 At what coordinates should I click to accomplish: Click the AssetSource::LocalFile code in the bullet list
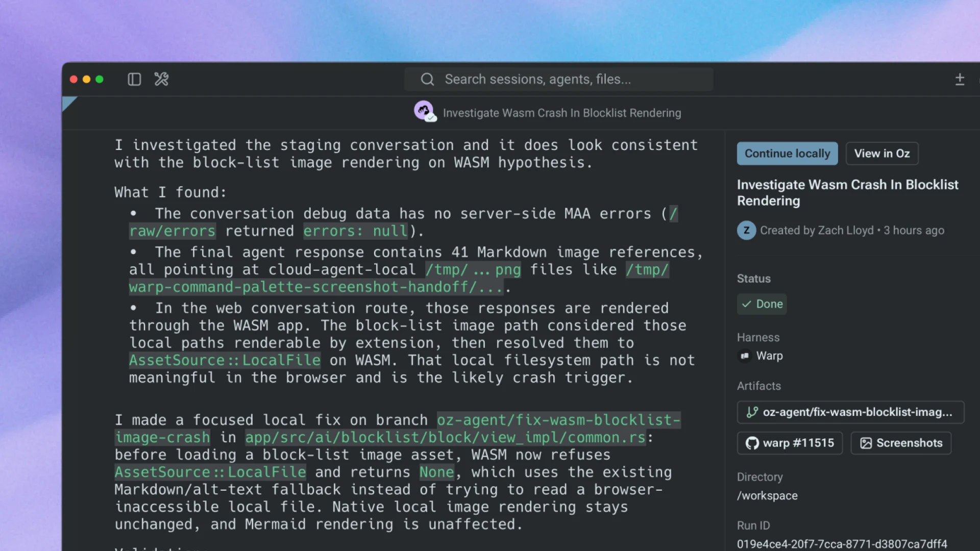click(225, 360)
